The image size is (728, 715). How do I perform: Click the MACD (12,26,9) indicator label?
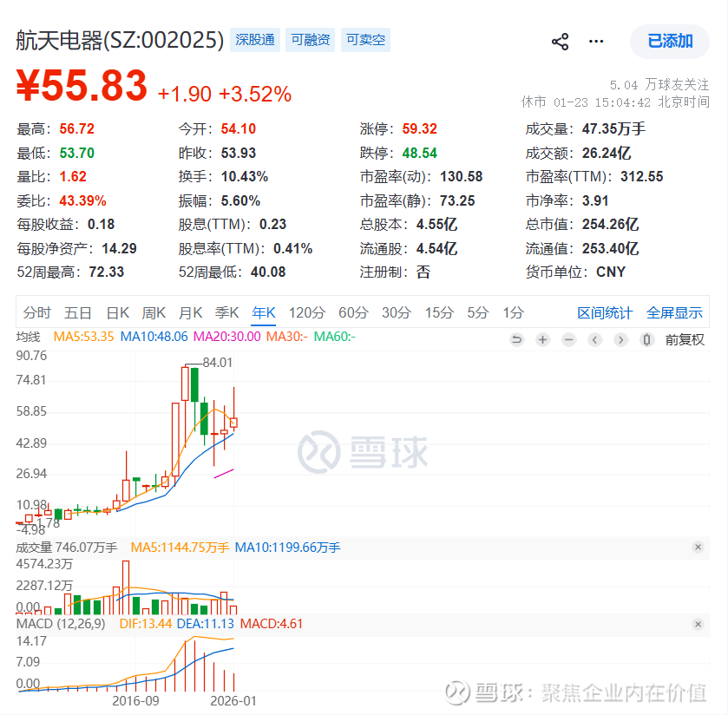61,624
